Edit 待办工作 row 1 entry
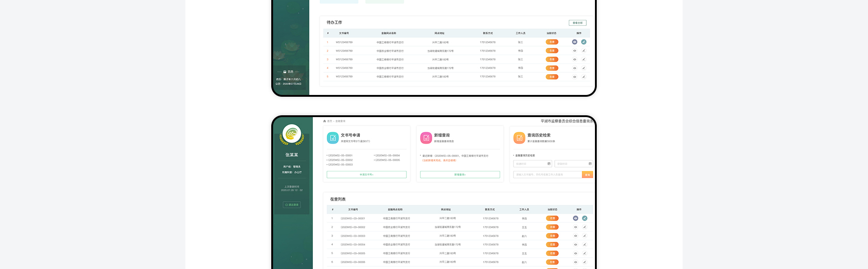The image size is (868, 269). pos(584,42)
